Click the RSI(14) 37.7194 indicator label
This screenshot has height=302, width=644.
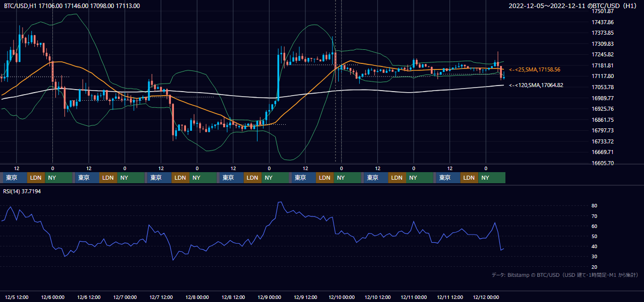22,192
